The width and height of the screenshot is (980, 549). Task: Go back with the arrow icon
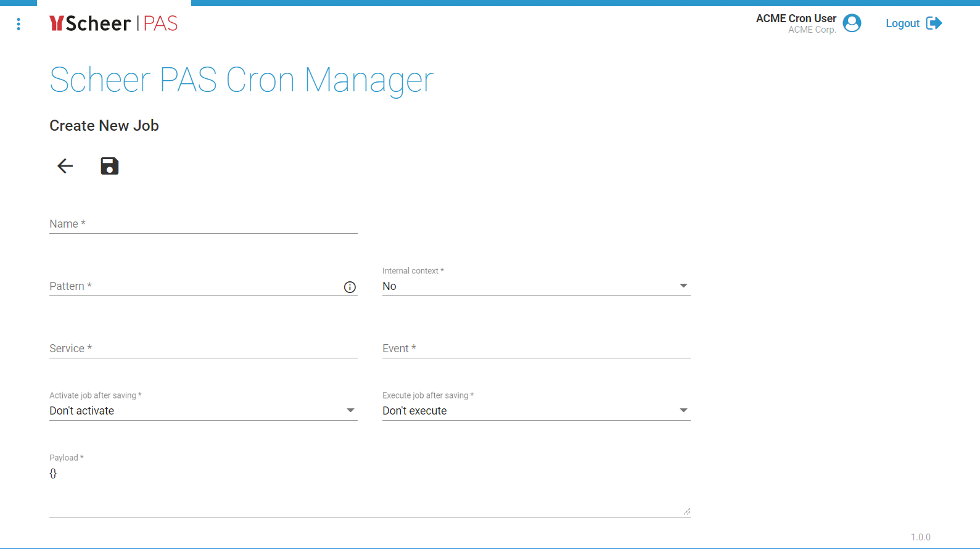click(65, 166)
